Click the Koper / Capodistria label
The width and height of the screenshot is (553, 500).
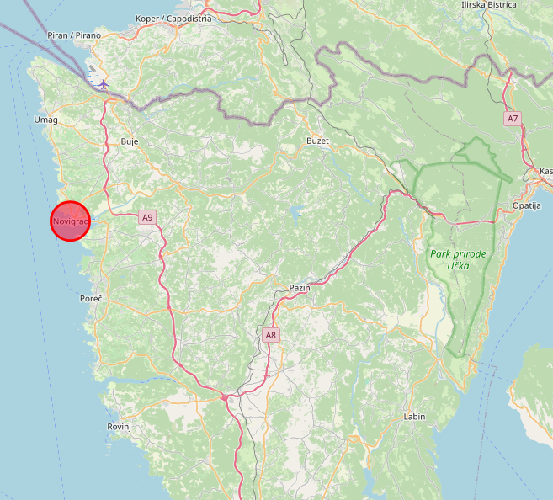tap(174, 19)
